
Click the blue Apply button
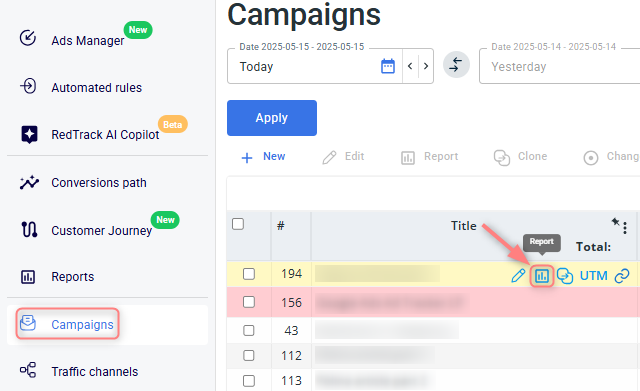point(272,118)
